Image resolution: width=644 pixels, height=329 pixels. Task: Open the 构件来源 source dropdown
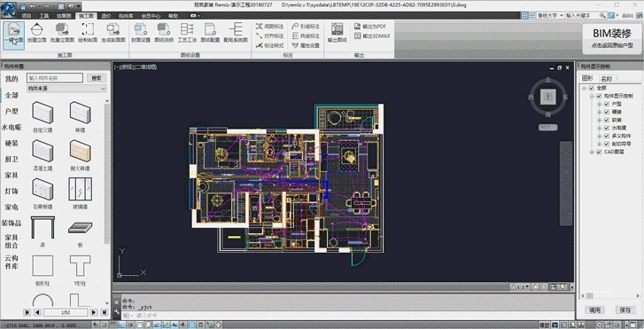pos(66,89)
